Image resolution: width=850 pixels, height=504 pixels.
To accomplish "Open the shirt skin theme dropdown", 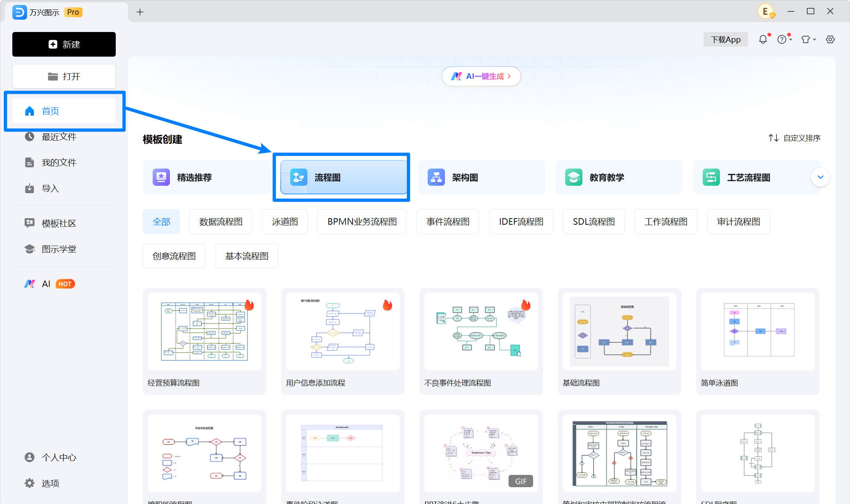I will coord(808,40).
